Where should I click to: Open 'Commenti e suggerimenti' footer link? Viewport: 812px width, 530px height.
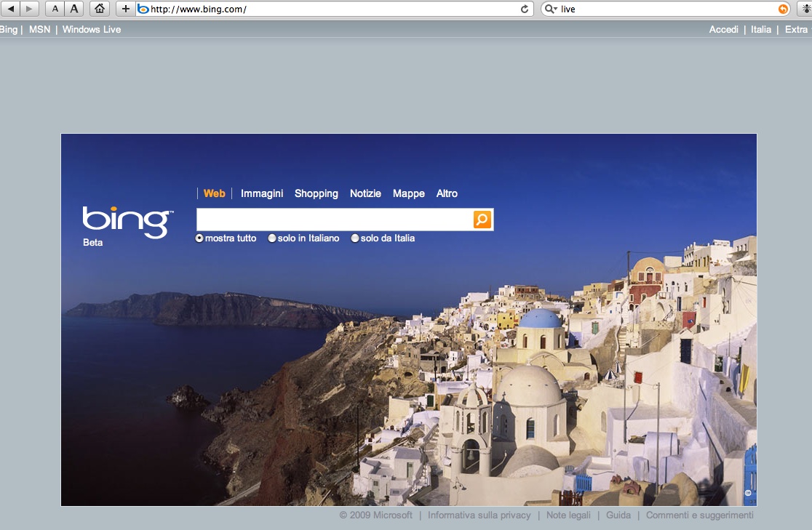coord(700,515)
